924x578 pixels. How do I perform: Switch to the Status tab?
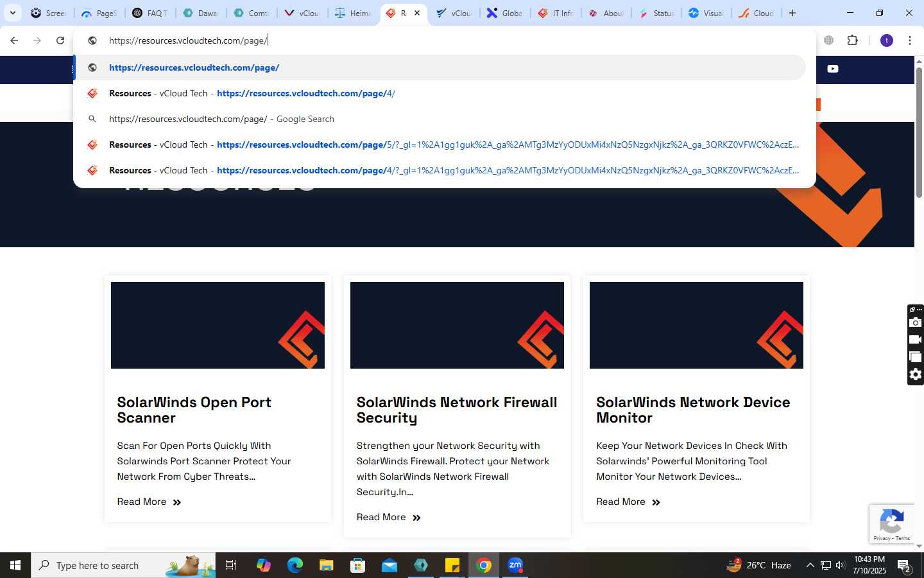(656, 13)
